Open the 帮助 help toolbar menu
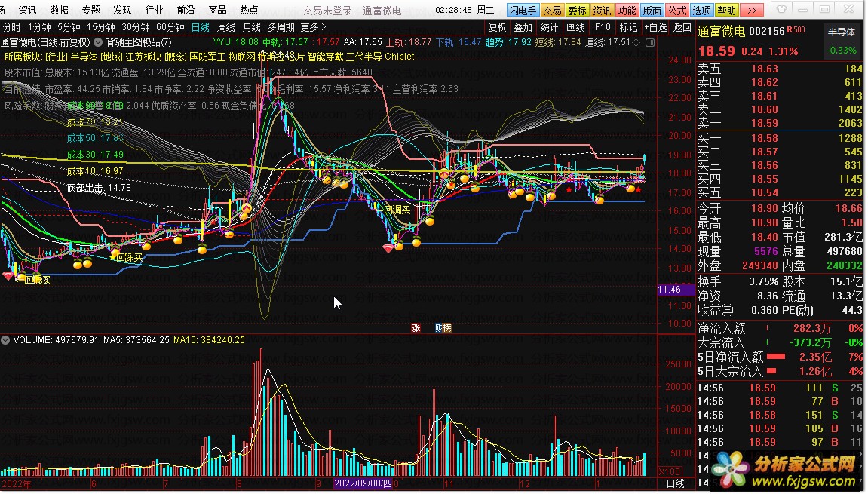This screenshot has width=868, height=494. click(x=726, y=11)
